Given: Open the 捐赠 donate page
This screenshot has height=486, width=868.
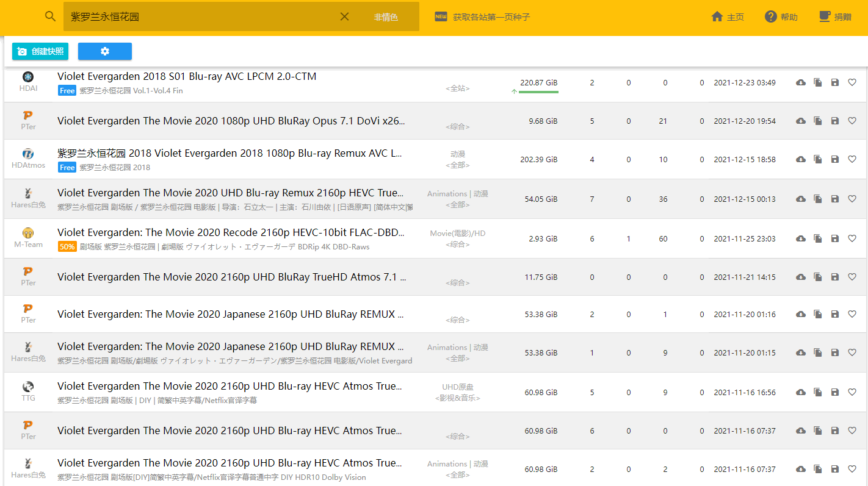Looking at the screenshot, I should (834, 17).
